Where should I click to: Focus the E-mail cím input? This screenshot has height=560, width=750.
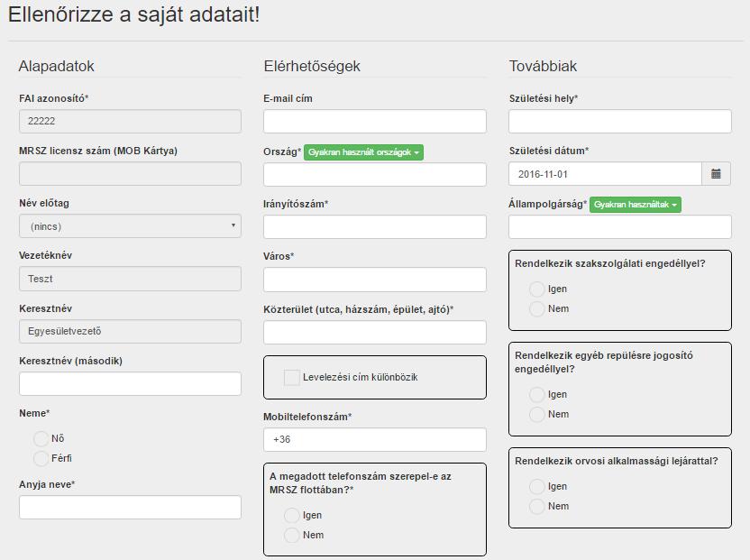click(x=375, y=121)
